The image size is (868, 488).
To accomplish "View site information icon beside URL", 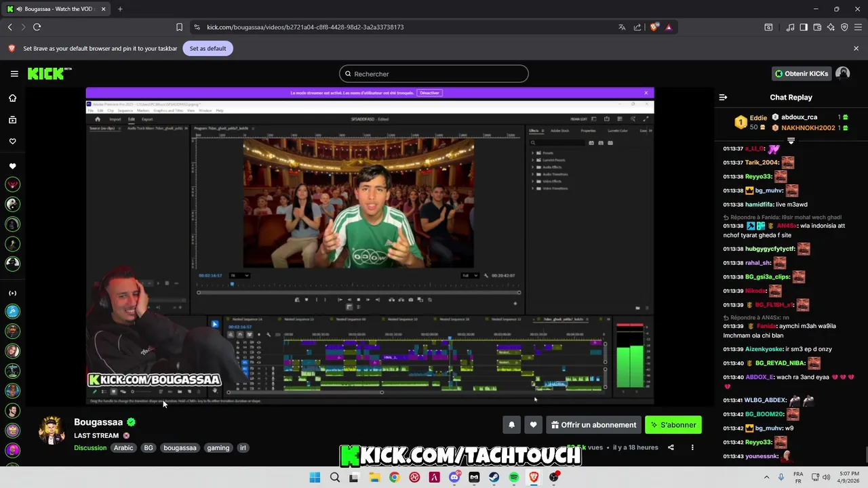I will pos(197,27).
